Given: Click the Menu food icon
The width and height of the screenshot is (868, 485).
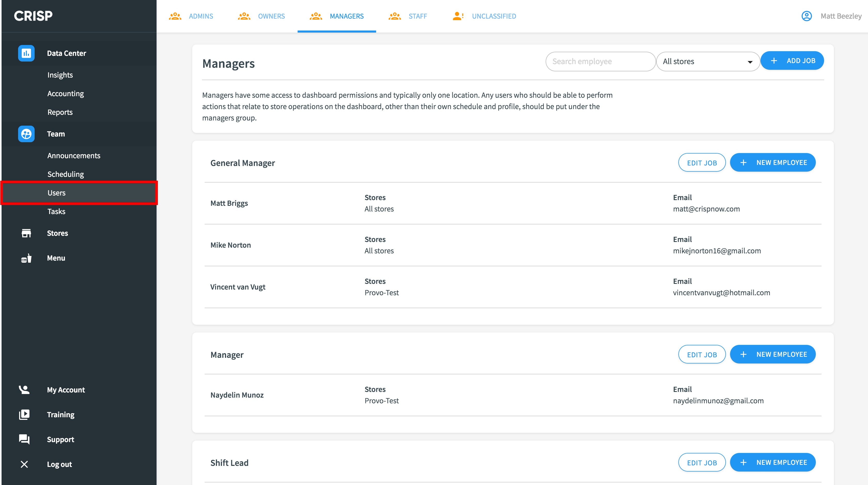Looking at the screenshot, I should pyautogui.click(x=26, y=258).
